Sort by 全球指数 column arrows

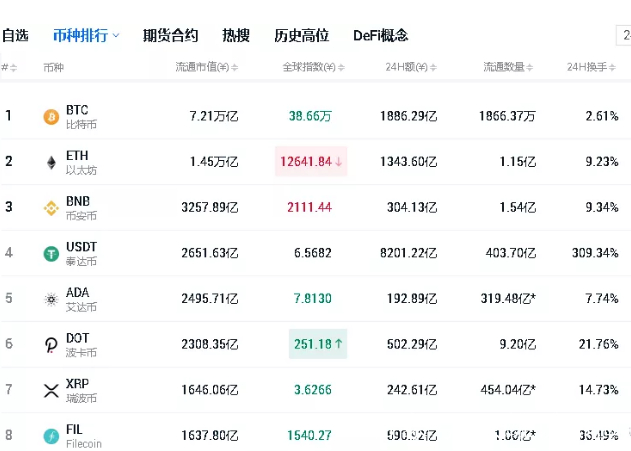[x=341, y=68]
